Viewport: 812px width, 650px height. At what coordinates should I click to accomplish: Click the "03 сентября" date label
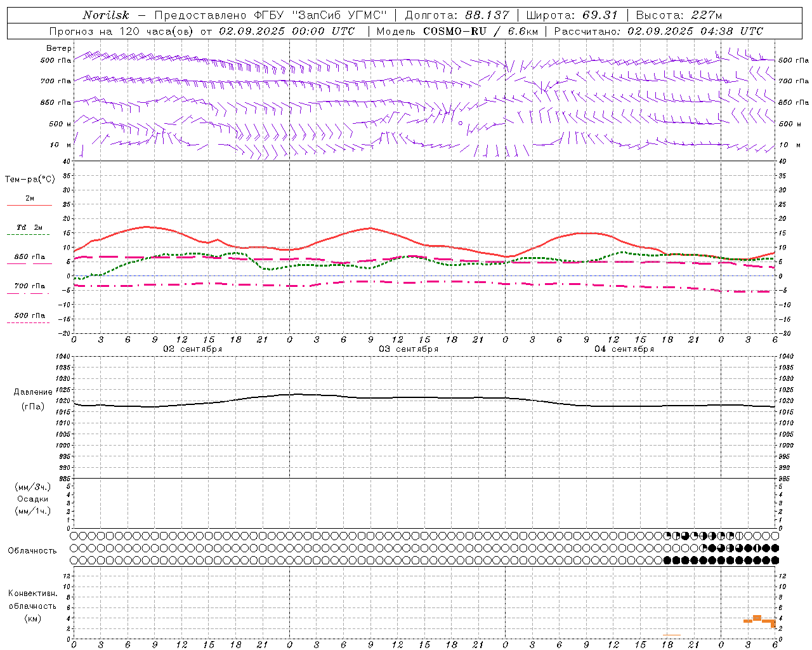click(409, 349)
